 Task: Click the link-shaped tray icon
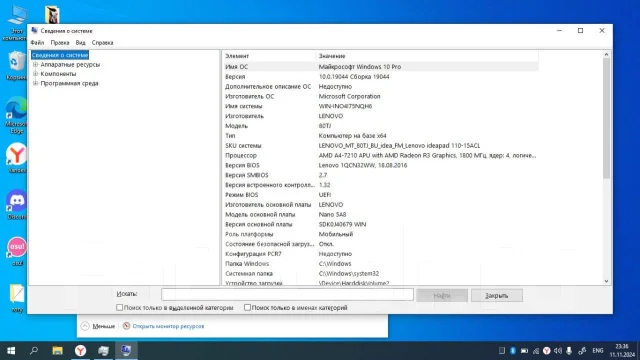[x=582, y=351]
